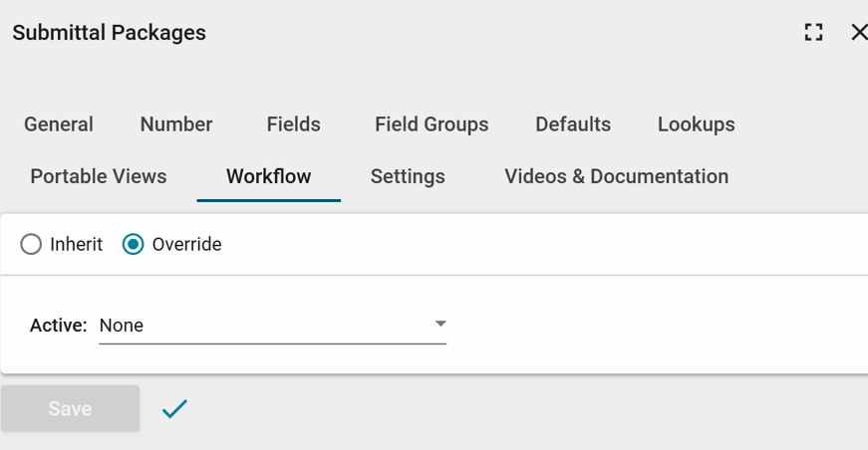Image resolution: width=868 pixels, height=450 pixels.
Task: Close the Submittal Packages dialog
Action: point(858,33)
